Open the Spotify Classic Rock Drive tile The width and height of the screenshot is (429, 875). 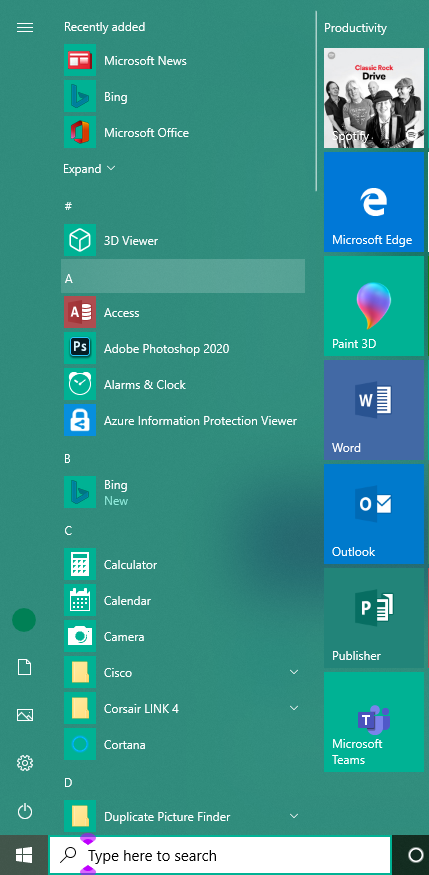(374, 98)
